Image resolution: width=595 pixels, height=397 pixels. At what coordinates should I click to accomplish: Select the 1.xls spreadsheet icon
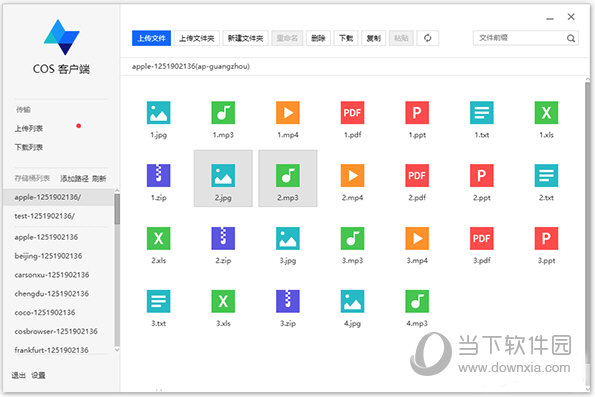point(546,113)
